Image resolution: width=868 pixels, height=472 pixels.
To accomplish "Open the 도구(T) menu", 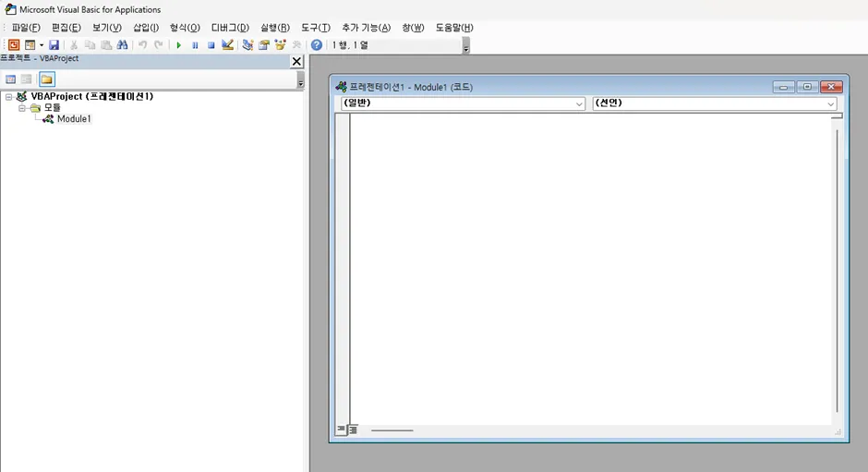I will [x=316, y=28].
